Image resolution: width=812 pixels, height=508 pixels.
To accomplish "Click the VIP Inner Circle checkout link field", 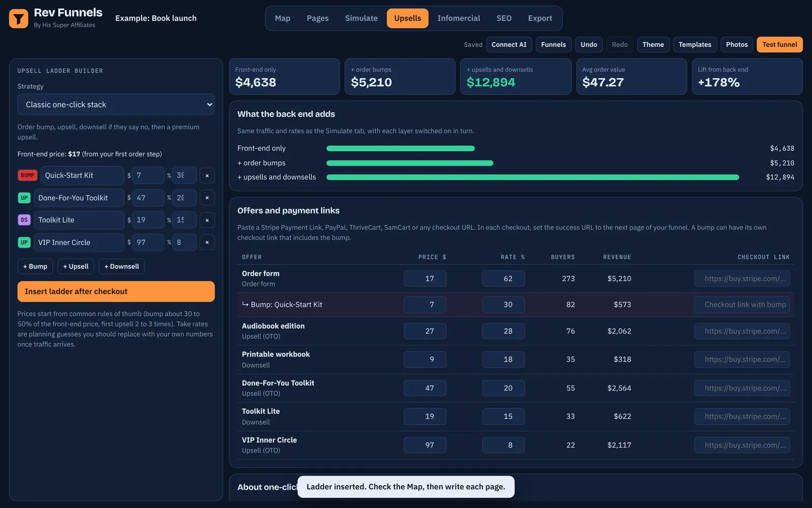I will pos(742,445).
